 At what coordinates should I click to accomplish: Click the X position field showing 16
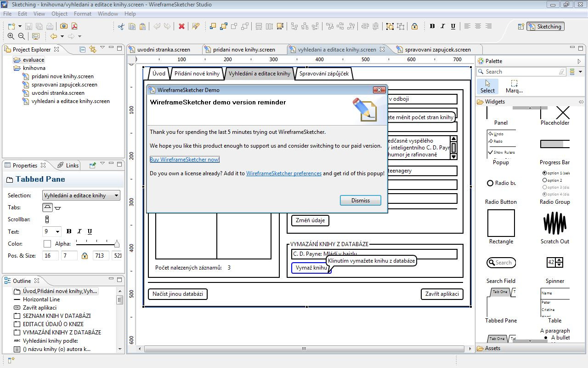[51, 256]
